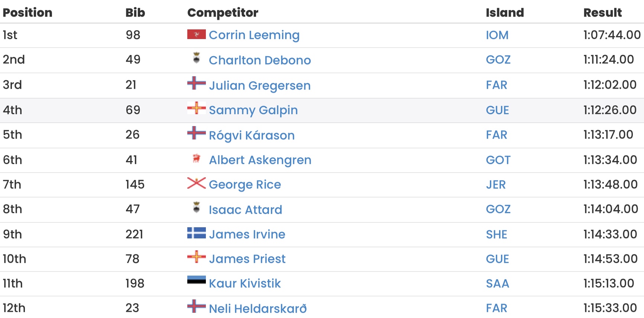Viewport: 644px width, 318px height.
Task: Click the Saaremaa flag beside Kaur Kivistik
Action: 196,280
